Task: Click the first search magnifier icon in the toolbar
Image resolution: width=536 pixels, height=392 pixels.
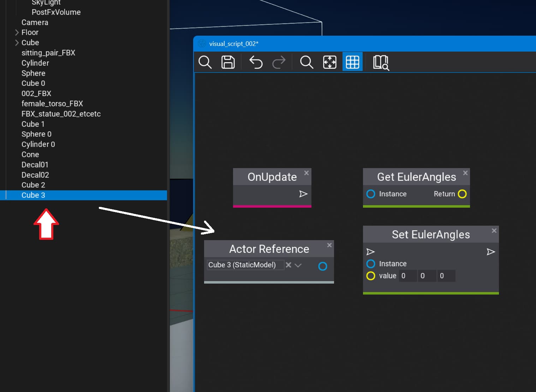Action: point(205,62)
